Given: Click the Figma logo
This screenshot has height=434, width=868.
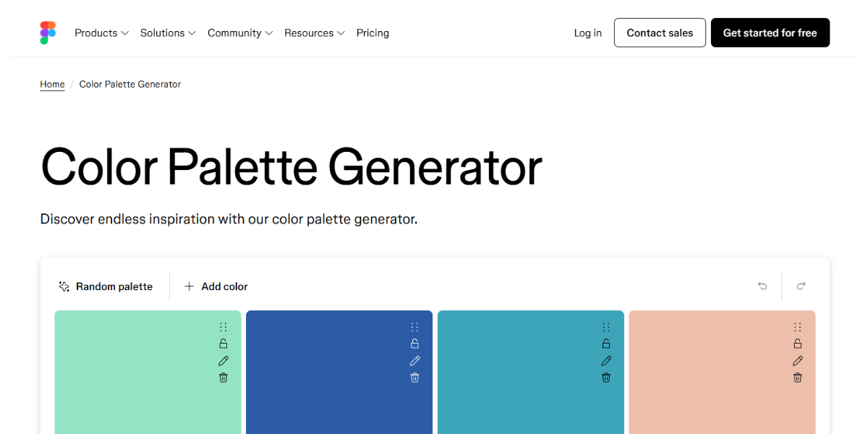Looking at the screenshot, I should pos(48,33).
